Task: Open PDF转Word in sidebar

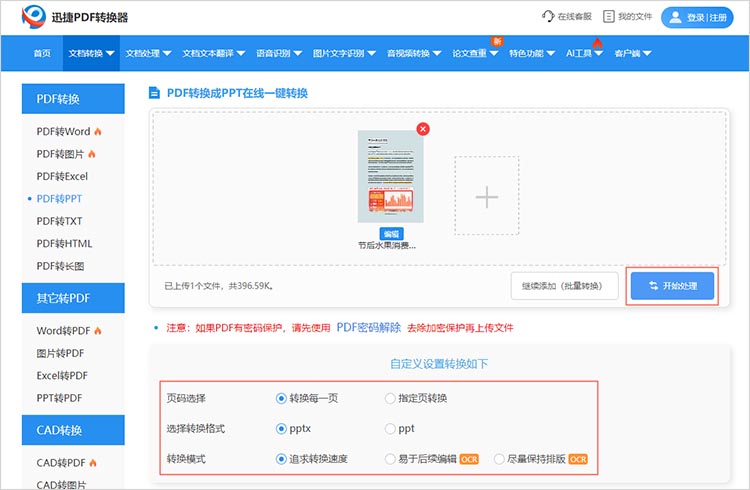Action: (63, 132)
